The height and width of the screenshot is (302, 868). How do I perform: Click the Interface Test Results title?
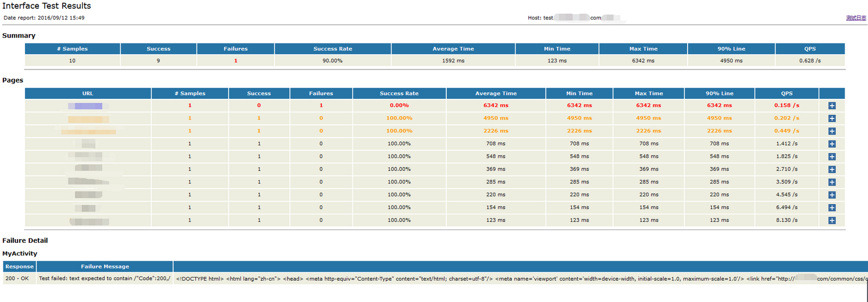(x=46, y=6)
